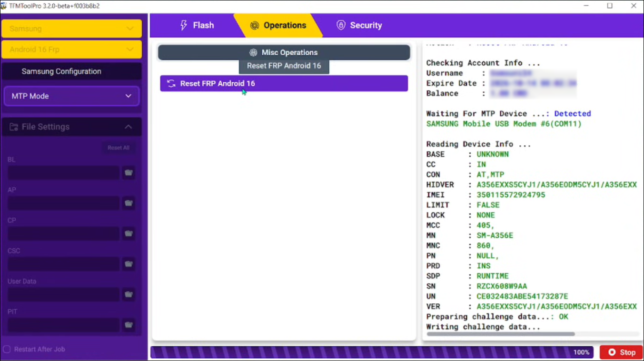
Task: Click the File Settings folder icon
Action: tap(14, 127)
